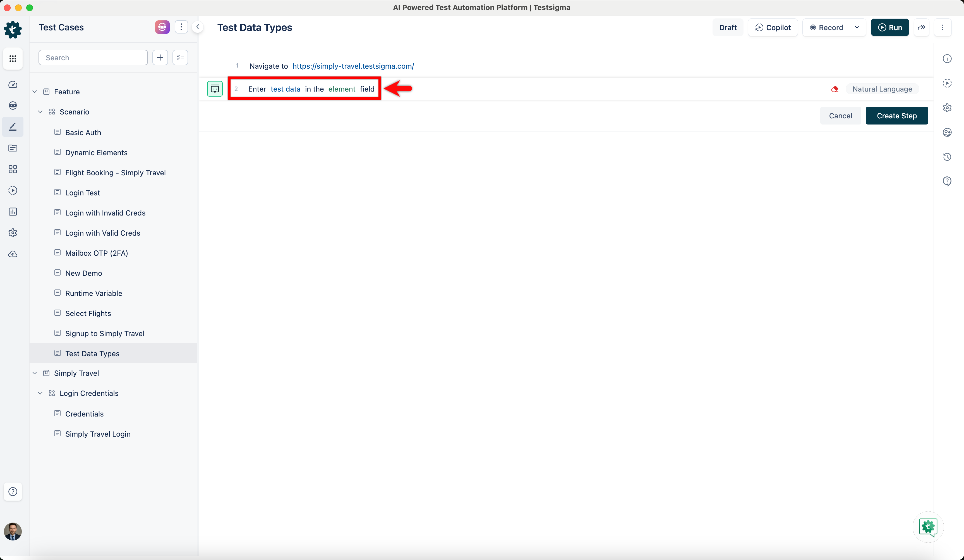This screenshot has width=964, height=560.
Task: Open the history icon in right sidebar
Action: click(947, 157)
